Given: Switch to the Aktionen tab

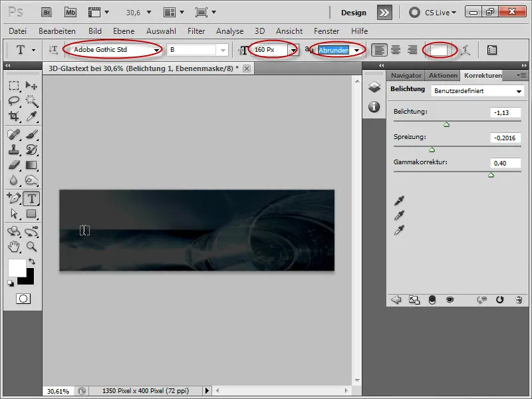Looking at the screenshot, I should [x=443, y=76].
